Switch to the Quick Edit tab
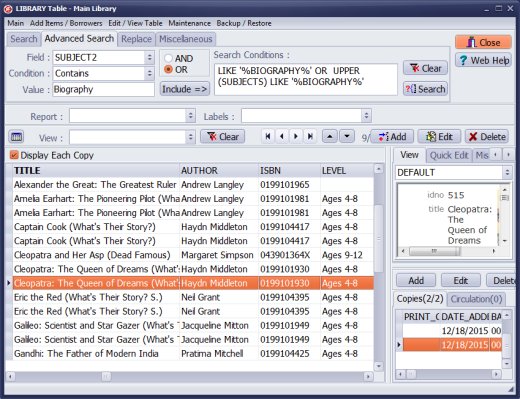The image size is (520, 399). pos(449,155)
